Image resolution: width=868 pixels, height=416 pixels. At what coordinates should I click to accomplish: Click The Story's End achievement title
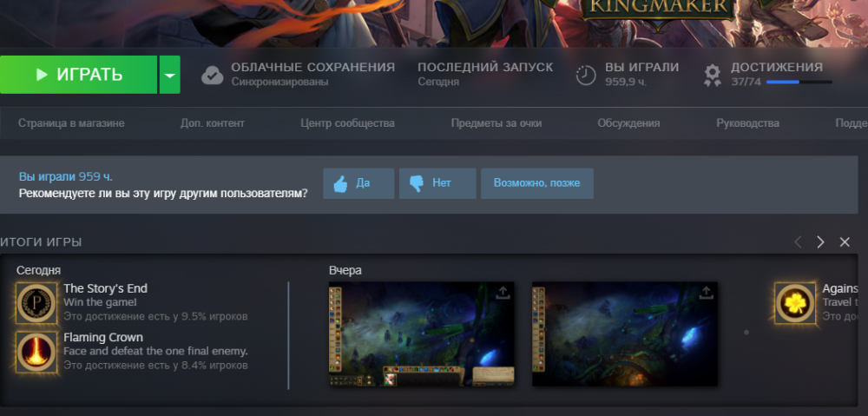(105, 288)
